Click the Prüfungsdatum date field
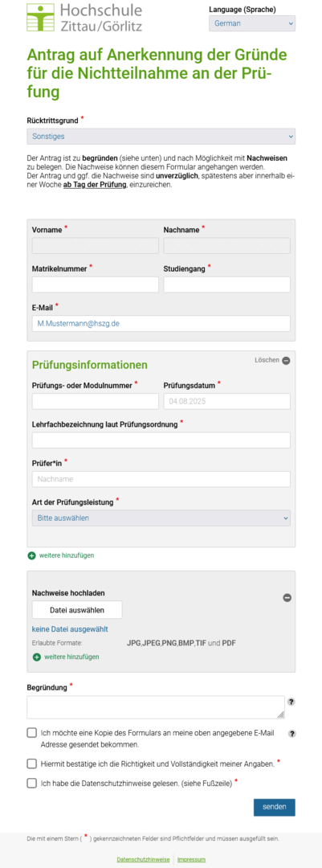The width and height of the screenshot is (322, 868). point(226,401)
